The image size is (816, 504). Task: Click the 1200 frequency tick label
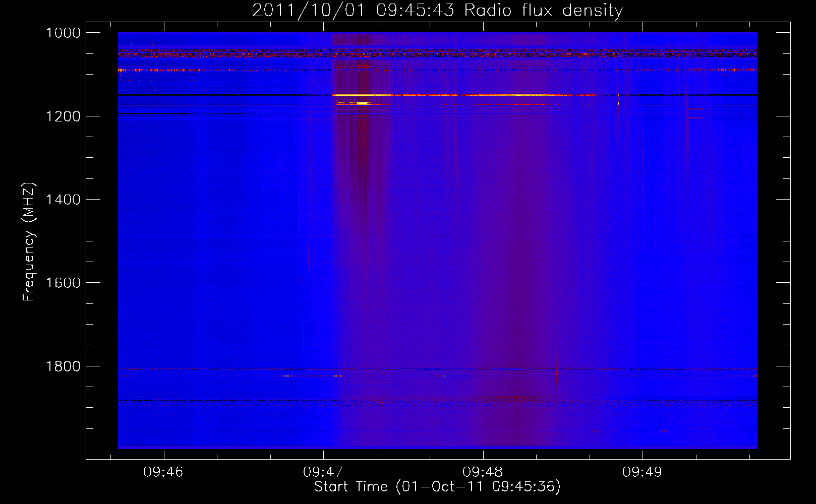63,116
